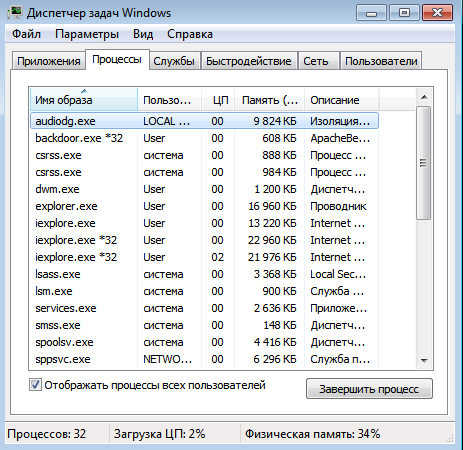Click the Task Manager title bar icon

[15, 13]
